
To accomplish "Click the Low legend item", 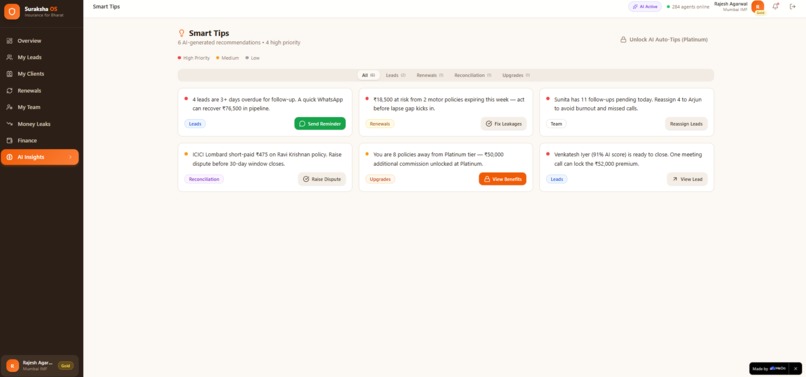I will (252, 58).
